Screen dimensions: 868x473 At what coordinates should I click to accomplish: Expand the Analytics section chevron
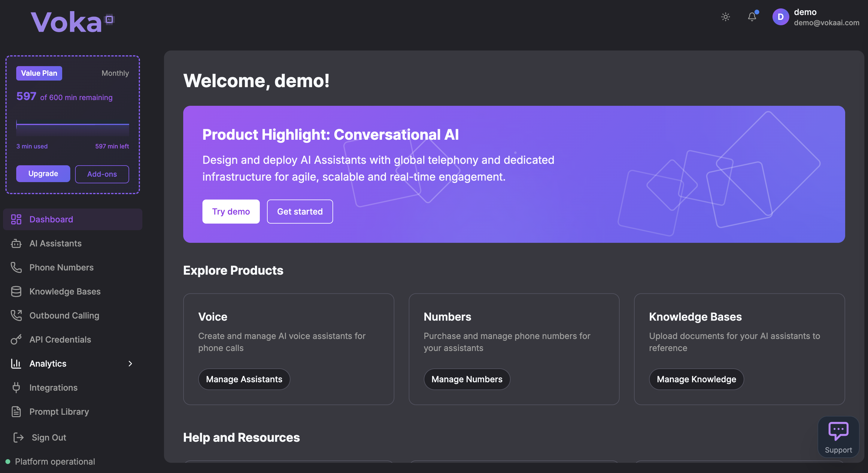130,363
